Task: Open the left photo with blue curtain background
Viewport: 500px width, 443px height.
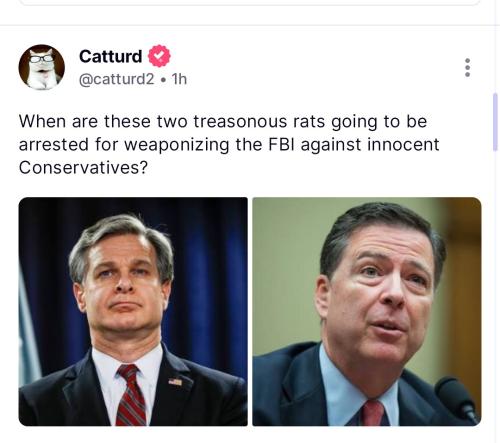Action: 133,312
